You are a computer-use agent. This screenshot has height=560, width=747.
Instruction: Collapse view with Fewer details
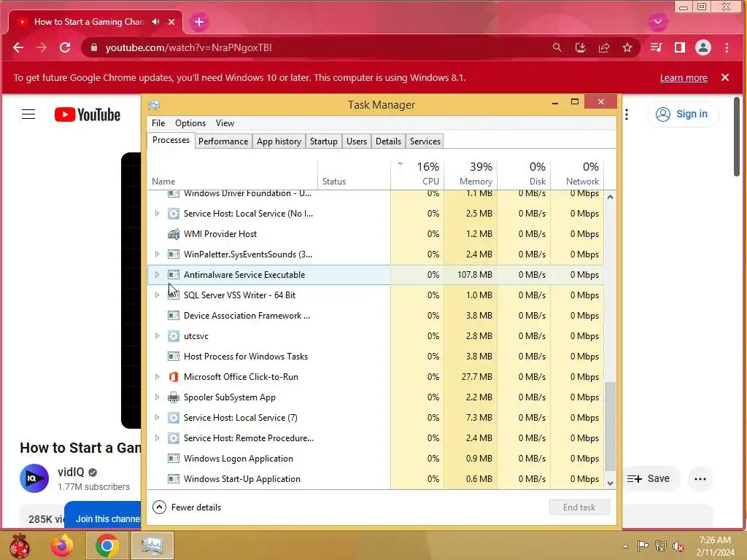click(x=187, y=507)
